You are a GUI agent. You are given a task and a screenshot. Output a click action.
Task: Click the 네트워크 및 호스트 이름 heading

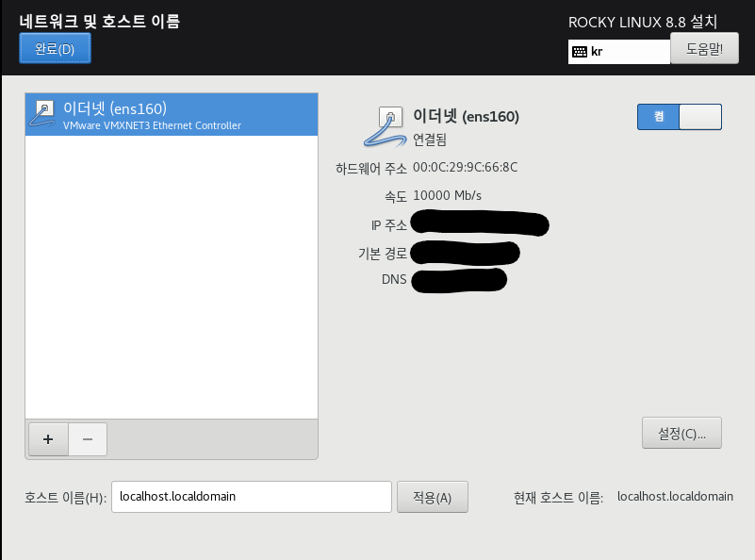(x=100, y=21)
